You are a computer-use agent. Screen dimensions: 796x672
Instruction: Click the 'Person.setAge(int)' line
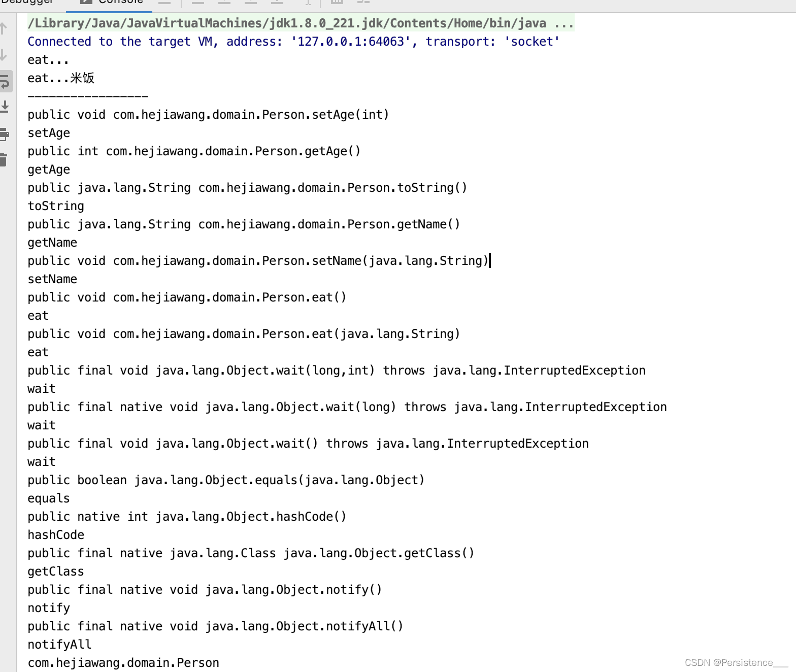(208, 115)
